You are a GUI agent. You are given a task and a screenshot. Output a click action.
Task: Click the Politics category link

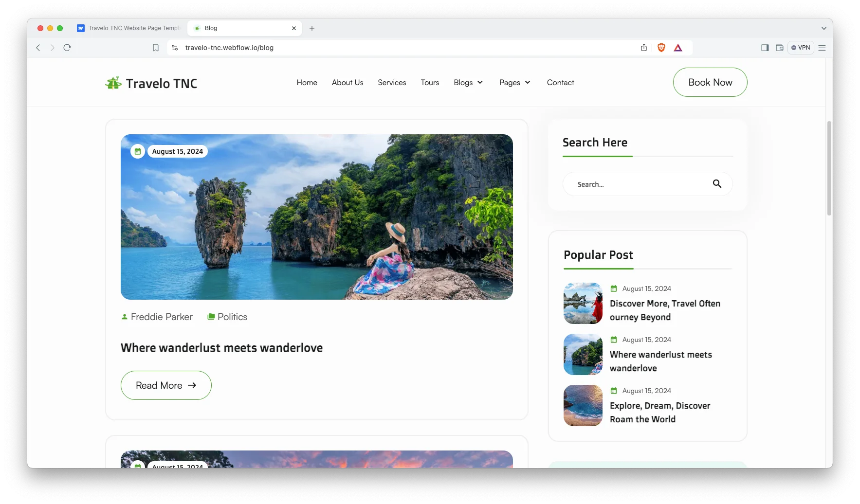(232, 317)
